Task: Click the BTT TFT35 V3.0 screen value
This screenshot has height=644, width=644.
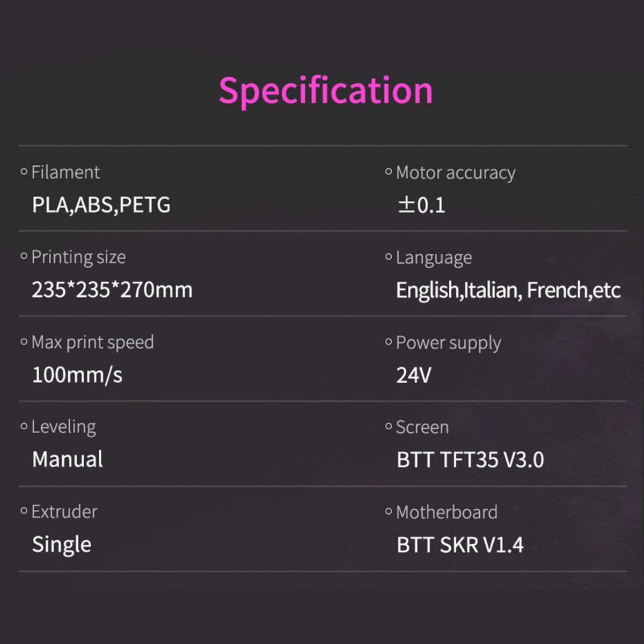Action: pos(470,460)
